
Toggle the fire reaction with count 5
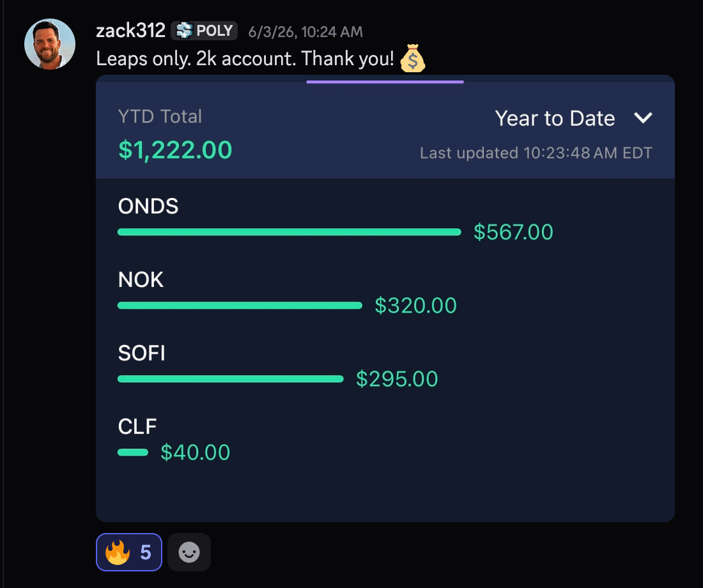[129, 552]
